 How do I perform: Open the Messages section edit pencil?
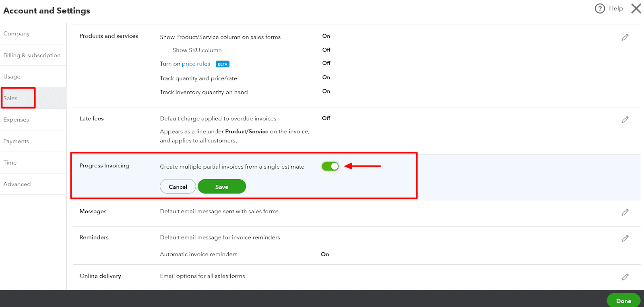coord(625,212)
